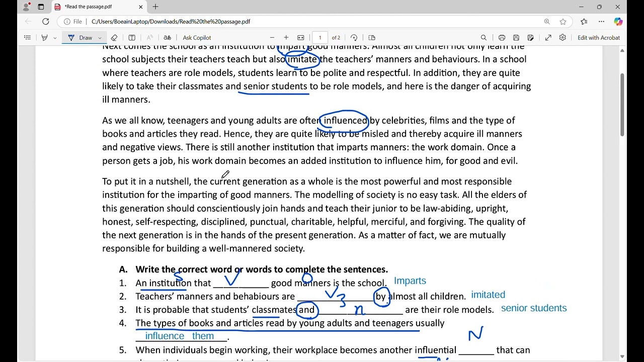Image resolution: width=644 pixels, height=362 pixels.
Task: Click the underlined phrase 'senior students' in passage
Action: pyautogui.click(x=275, y=86)
